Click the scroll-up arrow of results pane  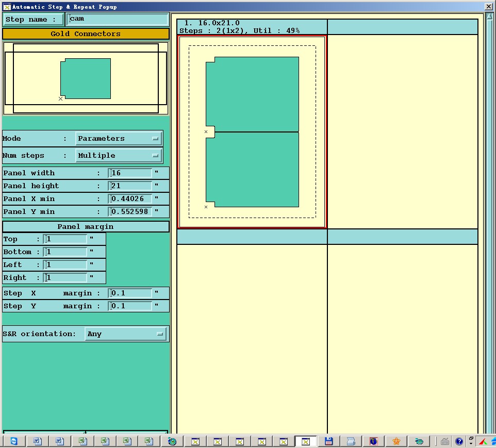tap(489, 16)
